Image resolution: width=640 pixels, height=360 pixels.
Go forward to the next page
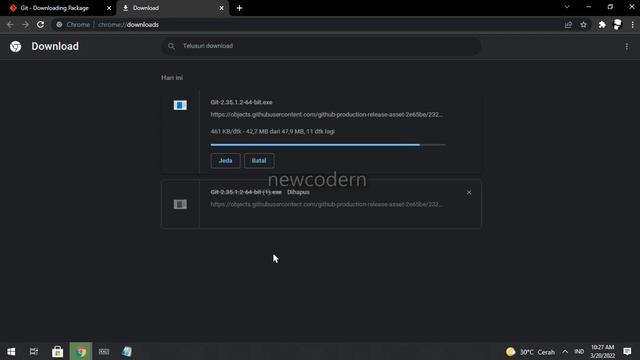(x=25, y=25)
